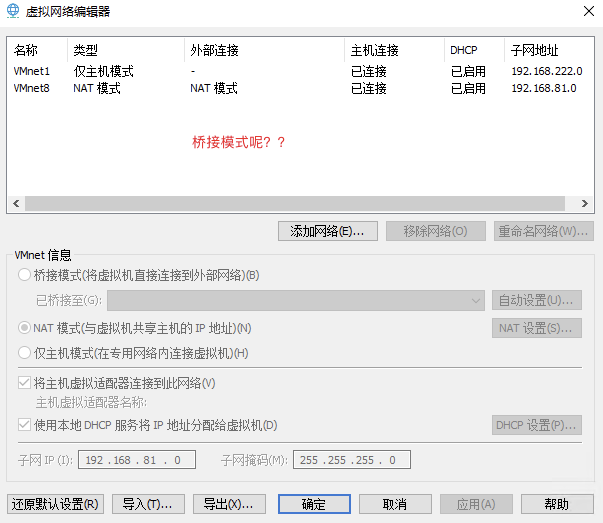
Task: Click 已连接 host connection cell of VMnet1
Action: [369, 71]
